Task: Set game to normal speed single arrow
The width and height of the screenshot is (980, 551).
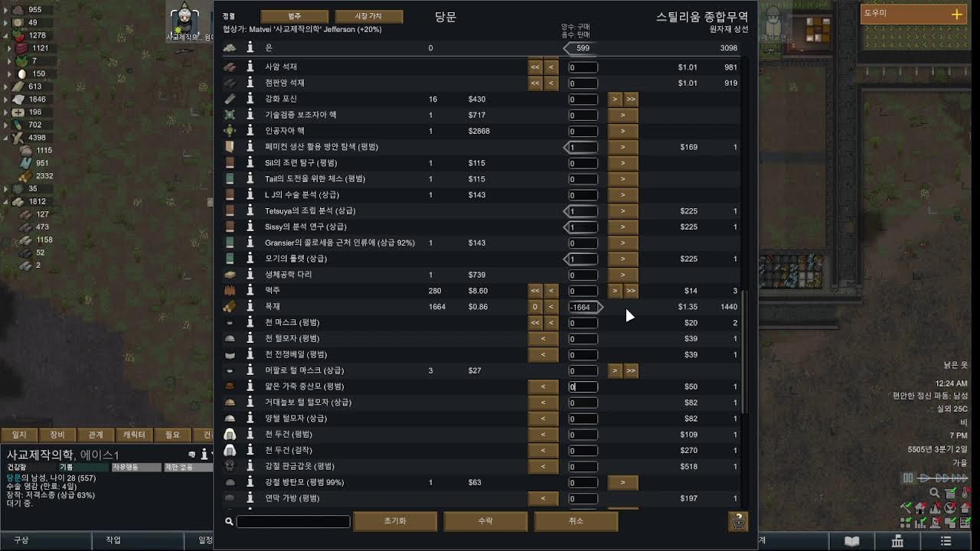Action: [x=923, y=478]
